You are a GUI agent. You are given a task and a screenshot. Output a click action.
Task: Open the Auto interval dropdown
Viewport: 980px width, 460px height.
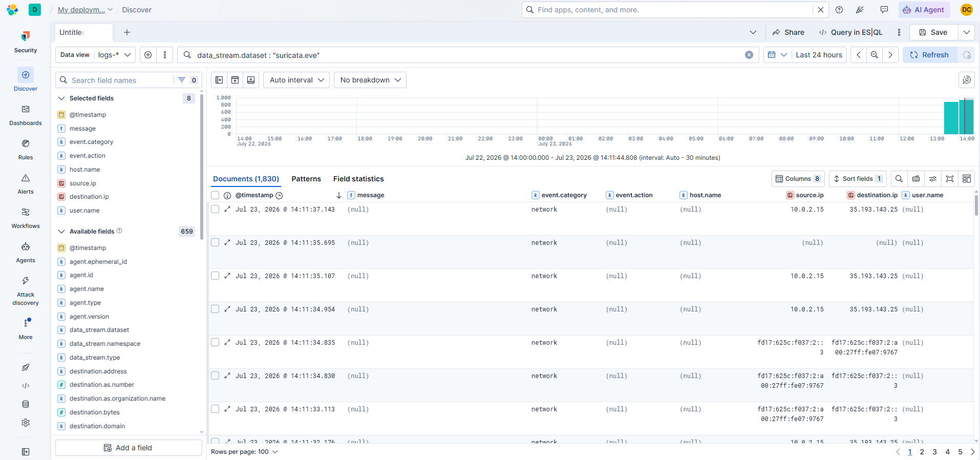point(296,80)
